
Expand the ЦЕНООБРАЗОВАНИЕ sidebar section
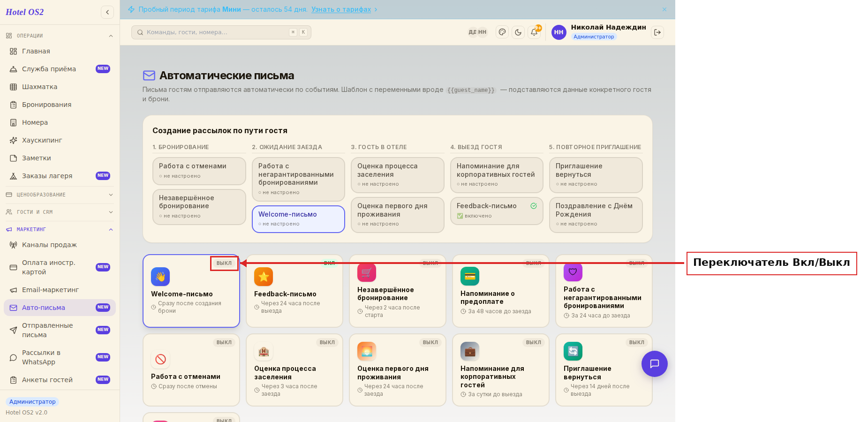pos(60,195)
